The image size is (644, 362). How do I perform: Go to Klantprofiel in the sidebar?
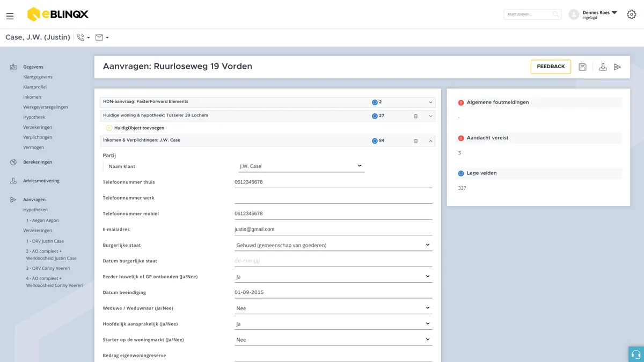tap(35, 87)
